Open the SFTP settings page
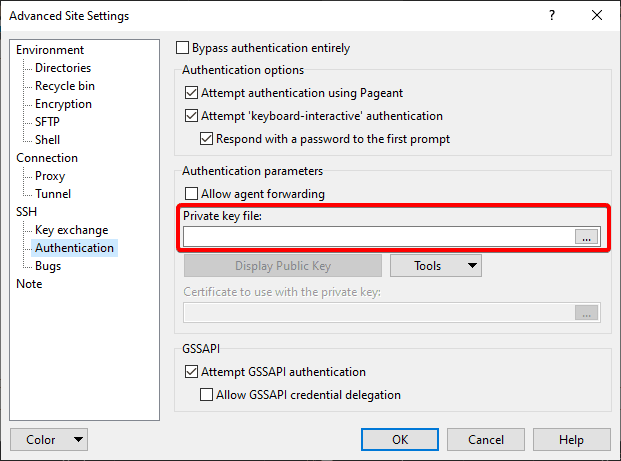 tap(49, 122)
